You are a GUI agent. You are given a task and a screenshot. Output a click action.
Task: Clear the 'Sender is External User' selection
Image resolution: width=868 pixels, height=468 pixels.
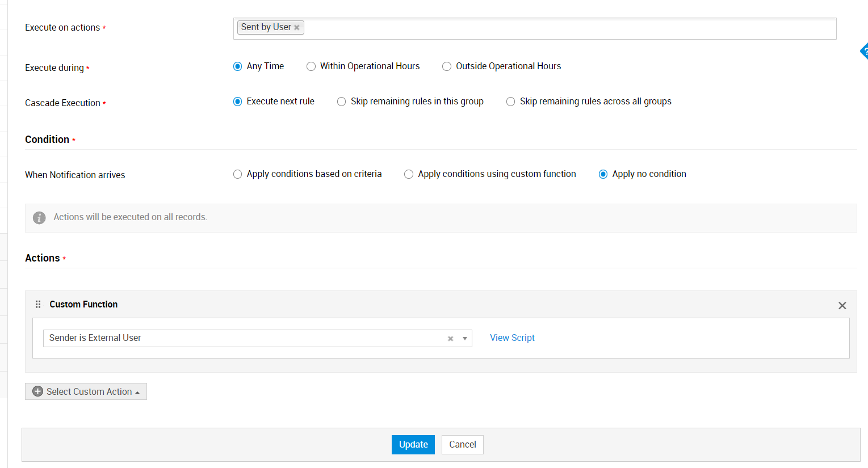point(450,339)
